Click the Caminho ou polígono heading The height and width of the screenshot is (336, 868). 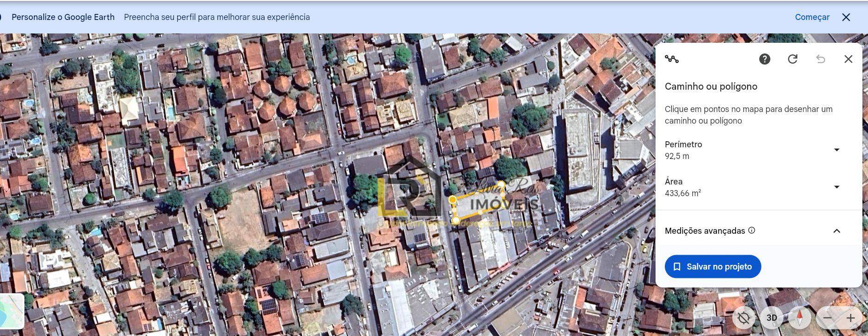tap(711, 86)
